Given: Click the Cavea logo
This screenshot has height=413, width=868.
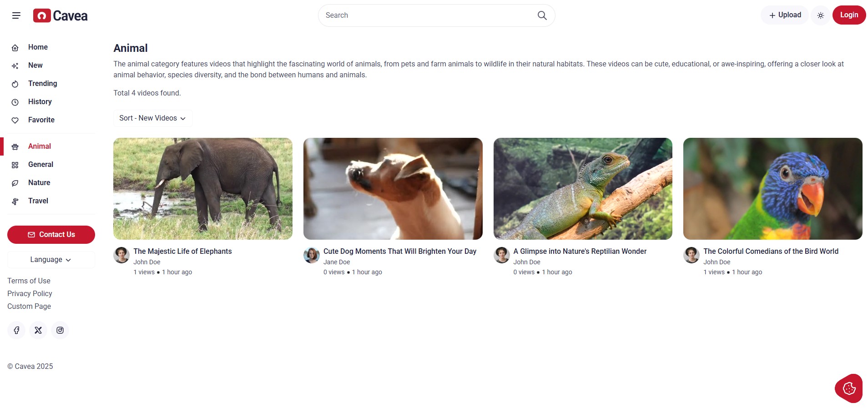Looking at the screenshot, I should (x=61, y=15).
